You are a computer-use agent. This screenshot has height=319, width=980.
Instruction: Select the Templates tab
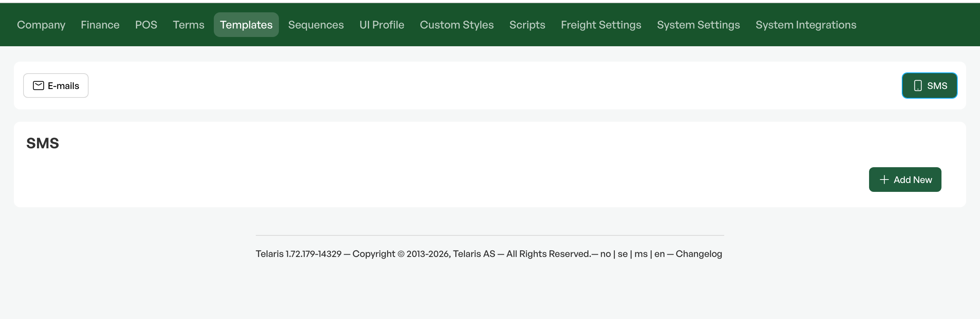[246, 25]
